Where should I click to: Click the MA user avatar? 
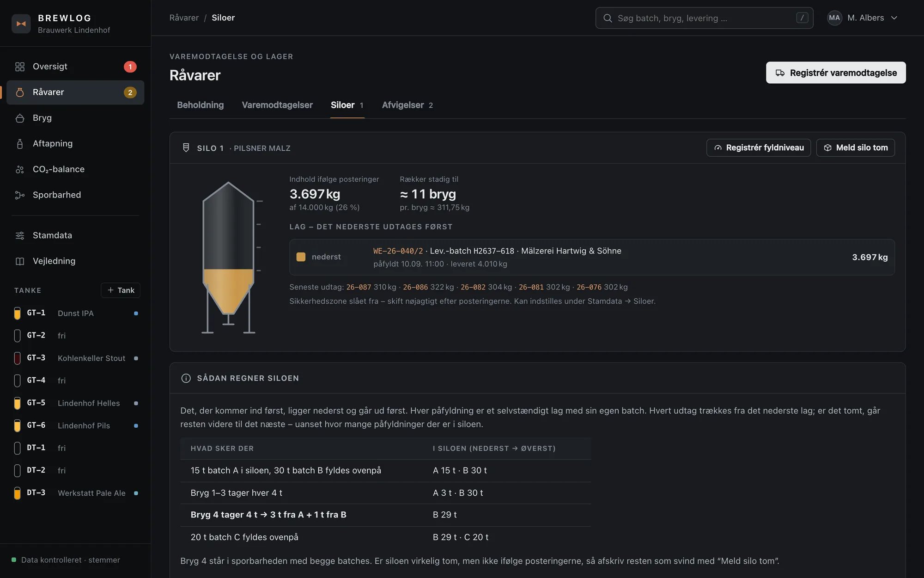(834, 18)
